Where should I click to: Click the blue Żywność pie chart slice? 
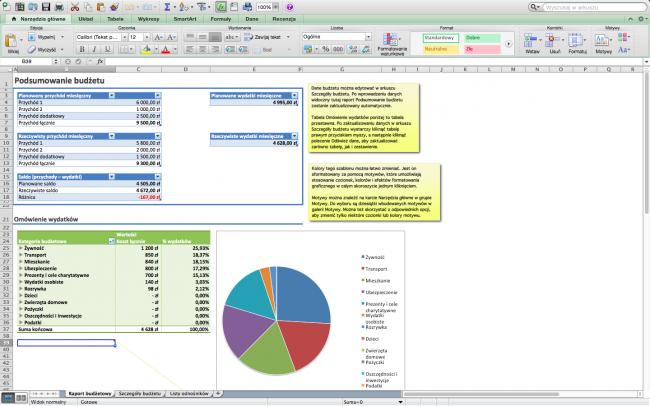point(301,294)
